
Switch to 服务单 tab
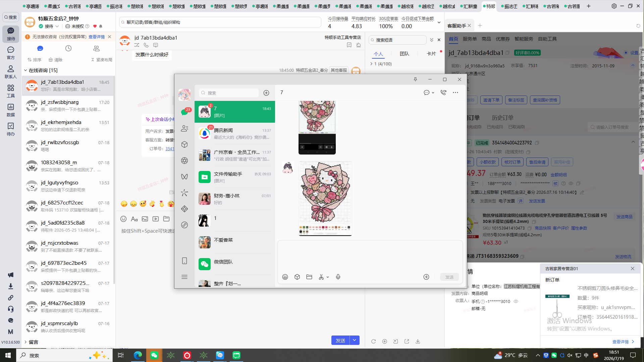click(x=470, y=39)
